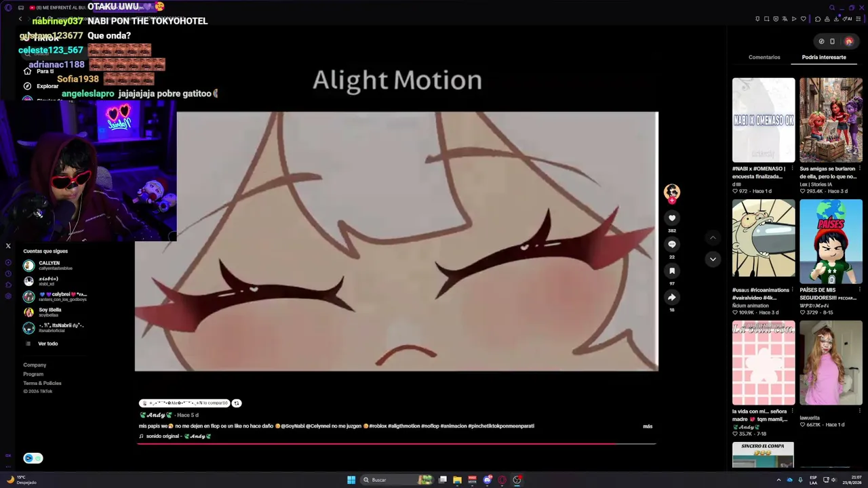Switch to the Podría interesarte tab
The image size is (868, 488).
tap(824, 58)
